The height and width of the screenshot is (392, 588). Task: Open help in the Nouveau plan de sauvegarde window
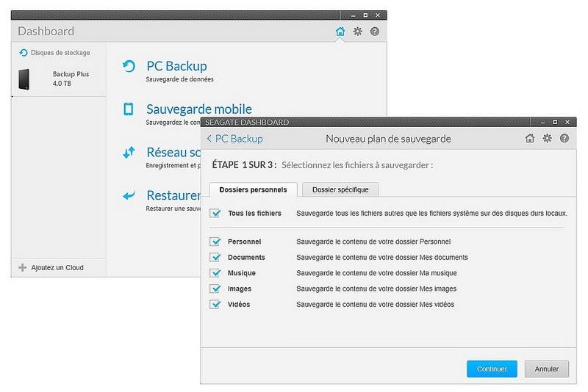point(564,139)
